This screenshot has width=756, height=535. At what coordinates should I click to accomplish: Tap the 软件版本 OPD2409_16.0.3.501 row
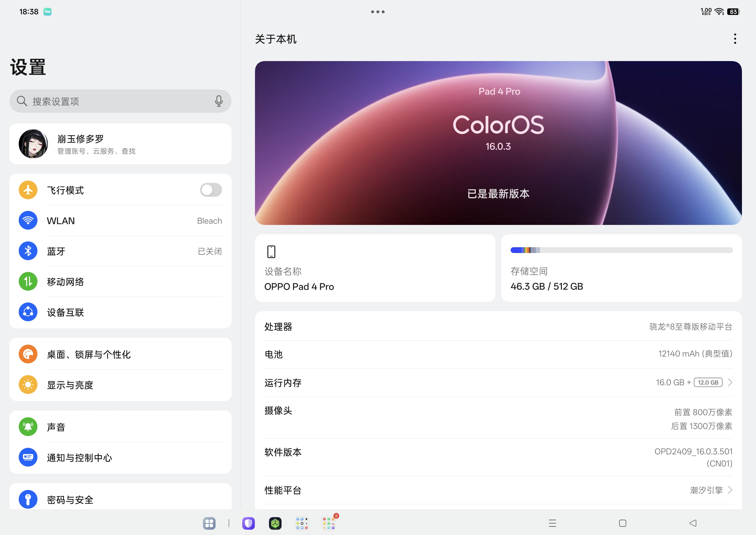(x=498, y=457)
